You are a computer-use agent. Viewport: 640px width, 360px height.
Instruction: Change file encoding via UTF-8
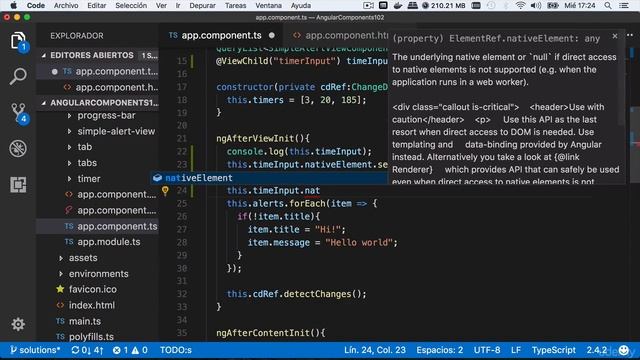click(487, 350)
